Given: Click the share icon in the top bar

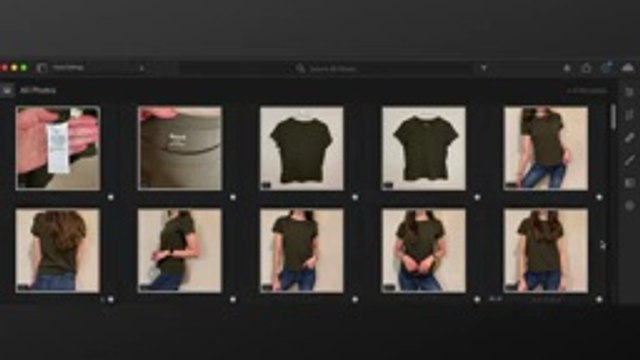Looking at the screenshot, I should tap(586, 68).
